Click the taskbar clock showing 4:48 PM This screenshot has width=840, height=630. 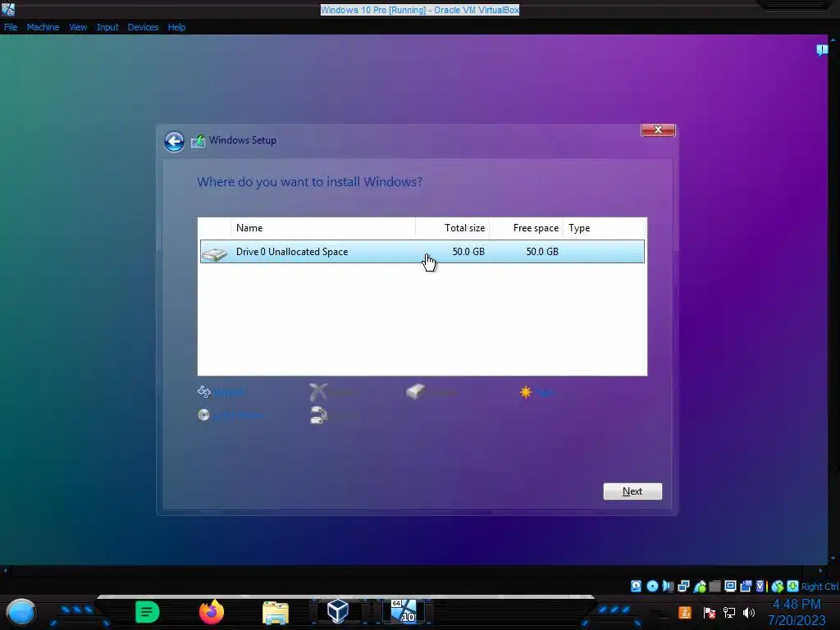797,612
